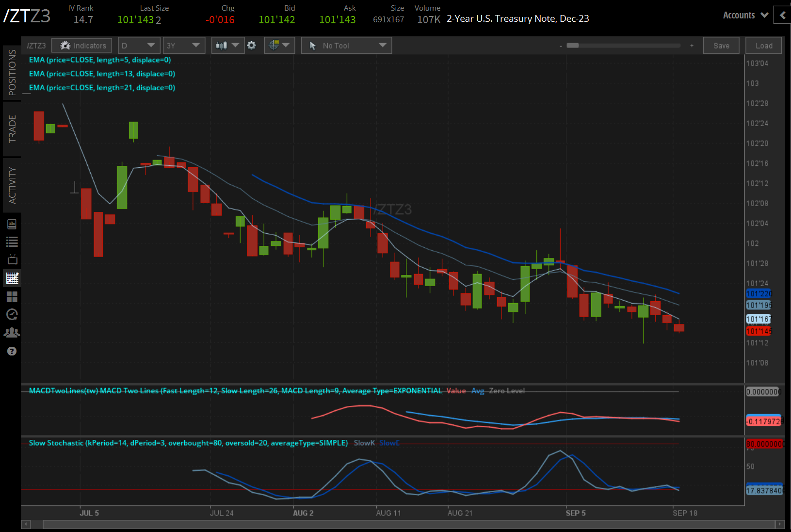The width and height of the screenshot is (791, 532).
Task: Select the active Charts grid icon
Action: [12, 278]
